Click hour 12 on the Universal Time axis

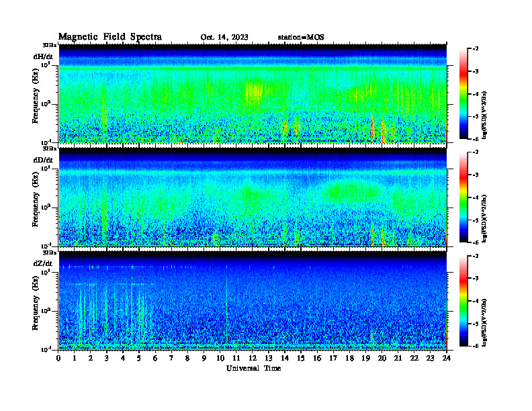253,358
